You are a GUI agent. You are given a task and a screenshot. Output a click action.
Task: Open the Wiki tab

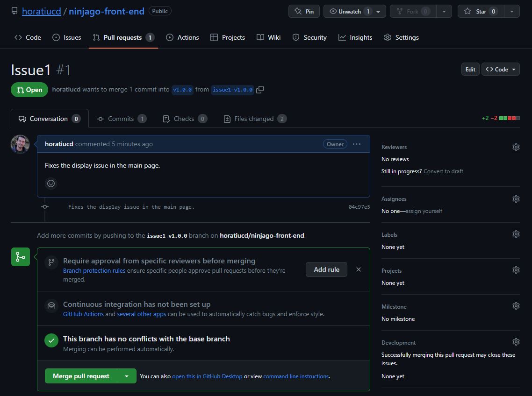click(x=268, y=37)
